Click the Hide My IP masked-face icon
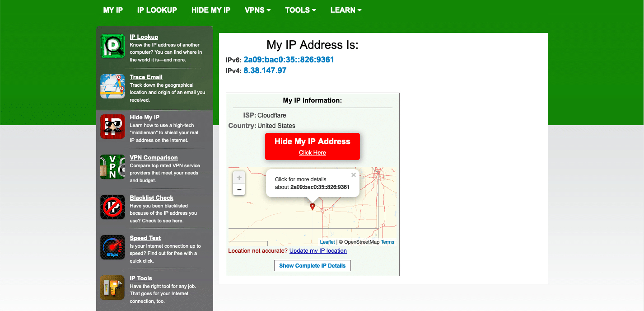The image size is (644, 311). tap(112, 127)
